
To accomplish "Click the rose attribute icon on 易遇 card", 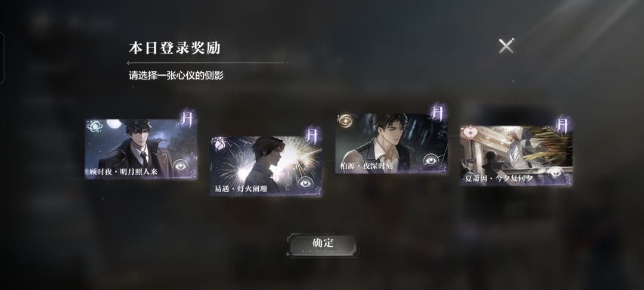I will [x=218, y=144].
